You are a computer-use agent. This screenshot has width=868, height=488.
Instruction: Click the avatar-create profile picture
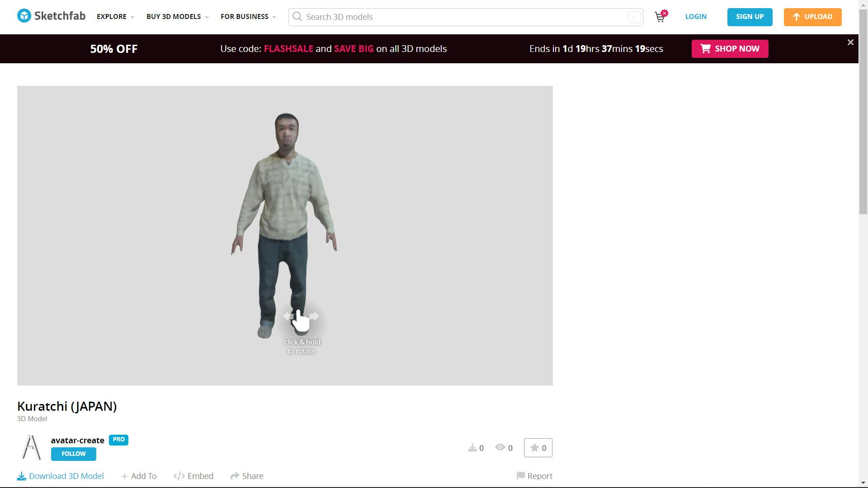(31, 447)
